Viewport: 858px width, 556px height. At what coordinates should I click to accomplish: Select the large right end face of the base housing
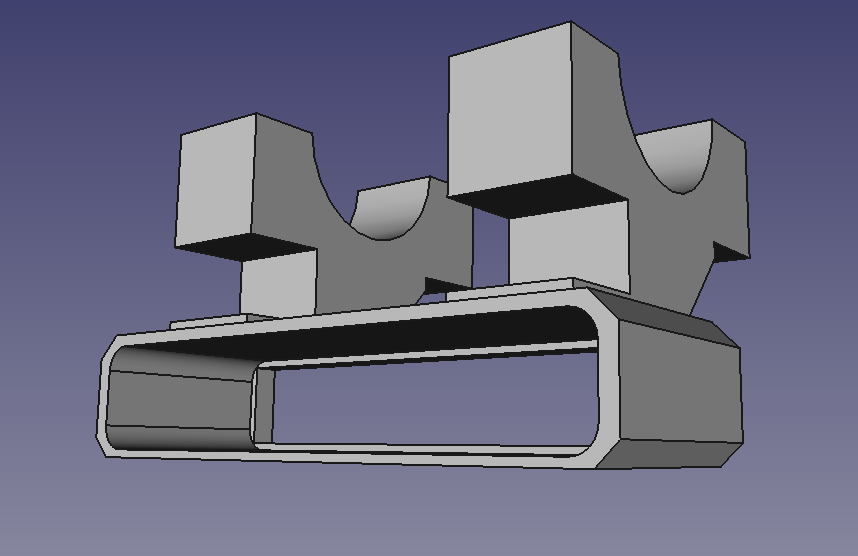[680, 383]
